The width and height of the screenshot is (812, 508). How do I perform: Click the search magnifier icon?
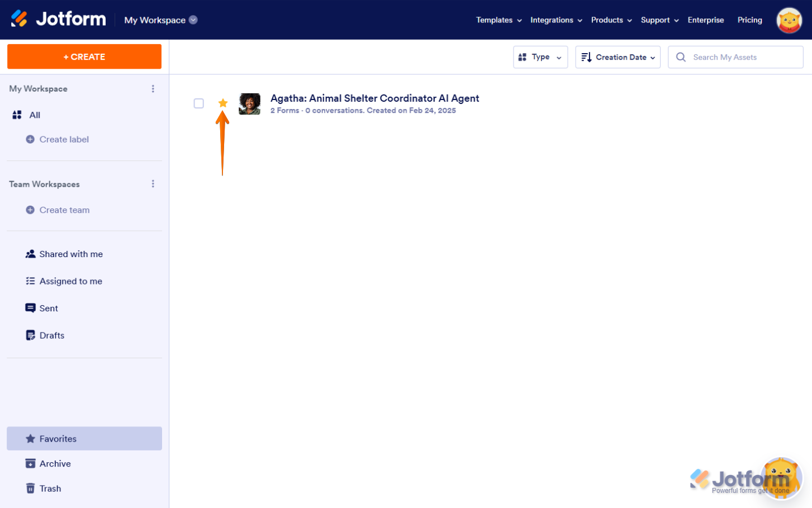[x=681, y=57]
